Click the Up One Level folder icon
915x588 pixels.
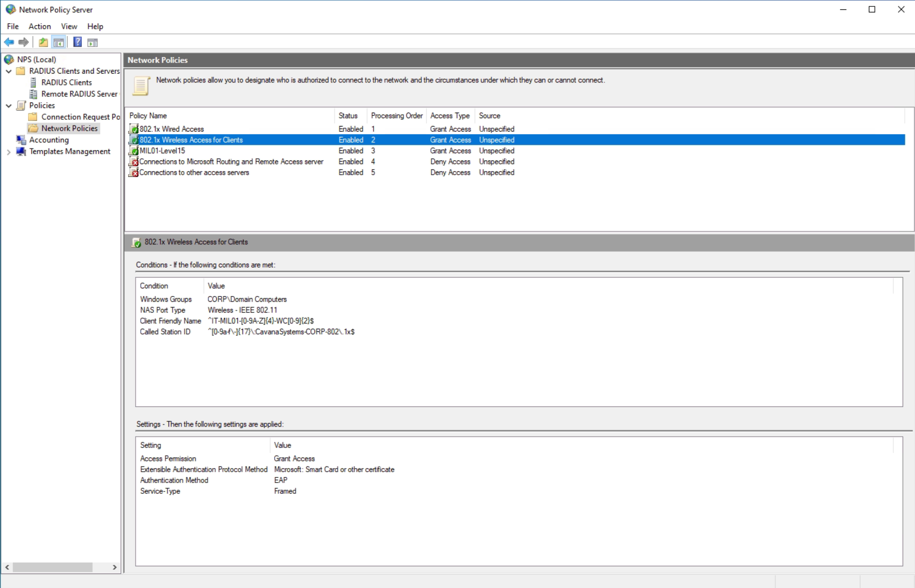coord(44,42)
